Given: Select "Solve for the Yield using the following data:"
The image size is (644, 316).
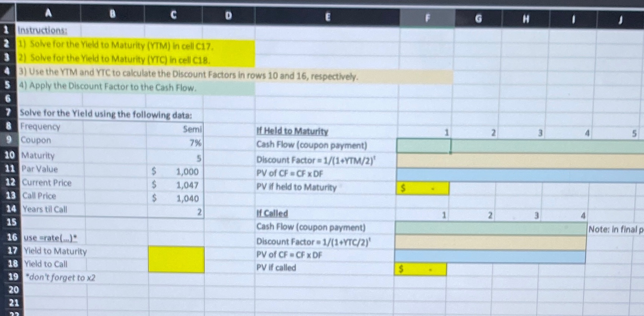Looking at the screenshot, I should click(106, 114).
